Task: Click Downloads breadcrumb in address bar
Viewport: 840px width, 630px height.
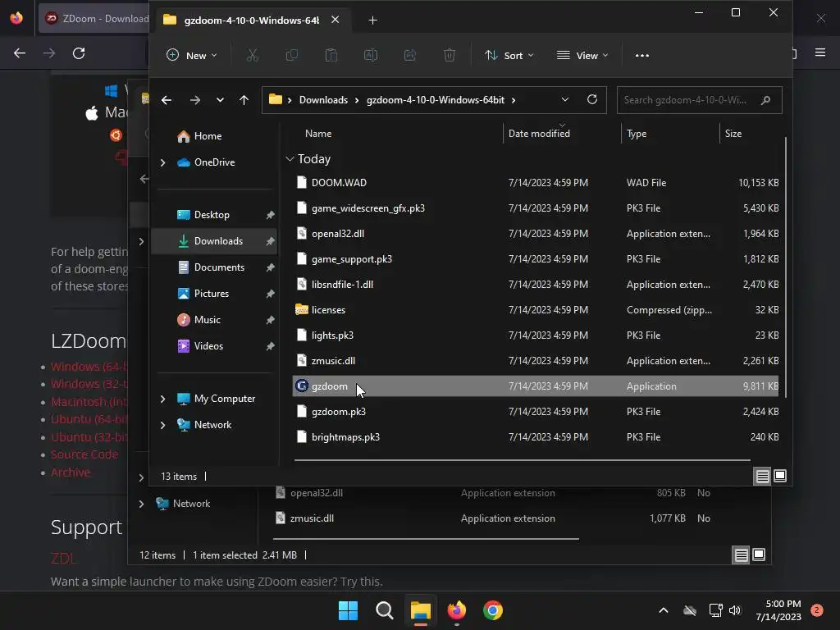Action: (323, 100)
